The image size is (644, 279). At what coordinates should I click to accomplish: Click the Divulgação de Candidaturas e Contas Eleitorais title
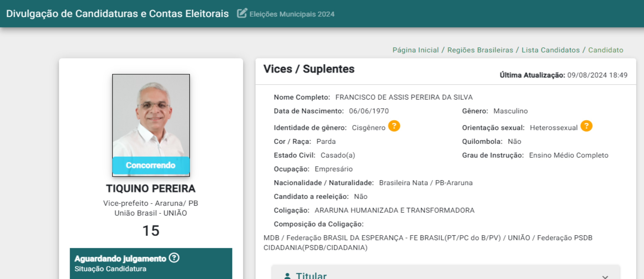pyautogui.click(x=117, y=13)
